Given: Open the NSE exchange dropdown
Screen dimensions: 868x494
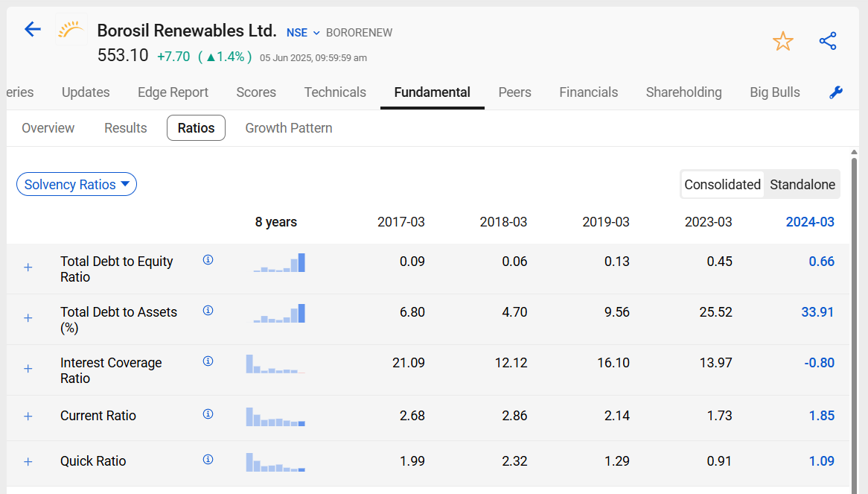Looking at the screenshot, I should [303, 33].
